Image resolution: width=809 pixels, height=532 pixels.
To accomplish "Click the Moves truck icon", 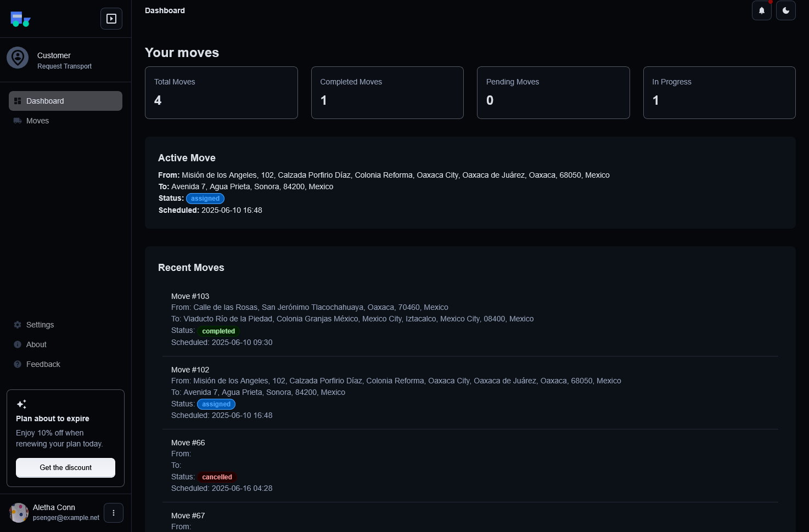I will click(18, 121).
